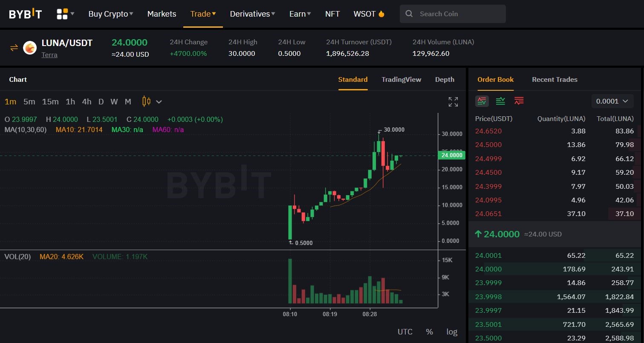This screenshot has height=343, width=644.
Task: Select the 5m timeframe
Action: pyautogui.click(x=29, y=101)
